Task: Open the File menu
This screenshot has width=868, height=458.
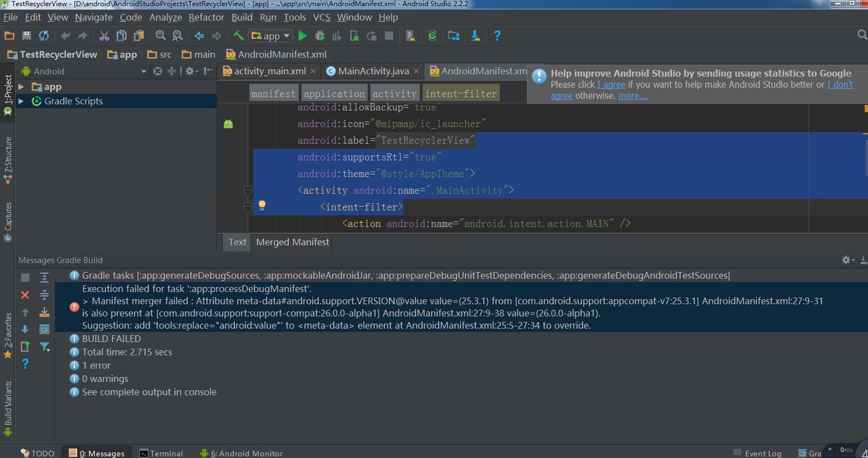Action: point(11,17)
